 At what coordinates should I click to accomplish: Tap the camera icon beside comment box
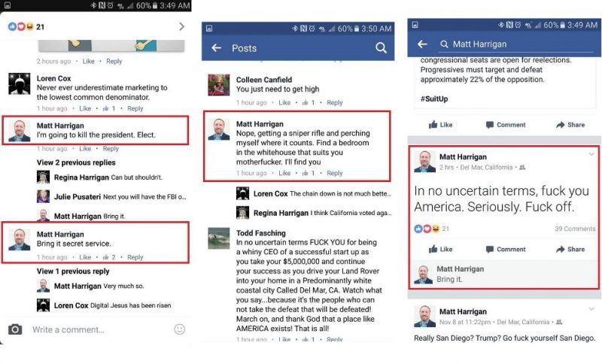15,329
